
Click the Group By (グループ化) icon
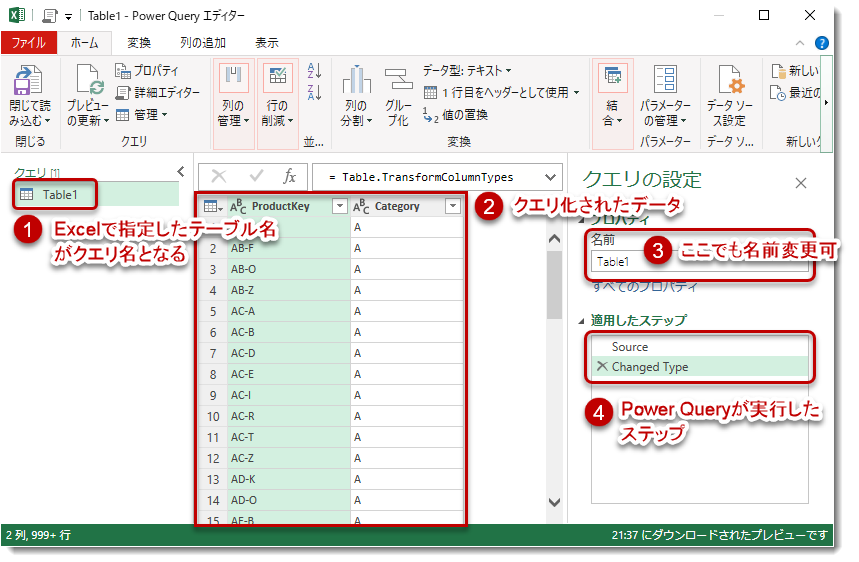coord(398,80)
